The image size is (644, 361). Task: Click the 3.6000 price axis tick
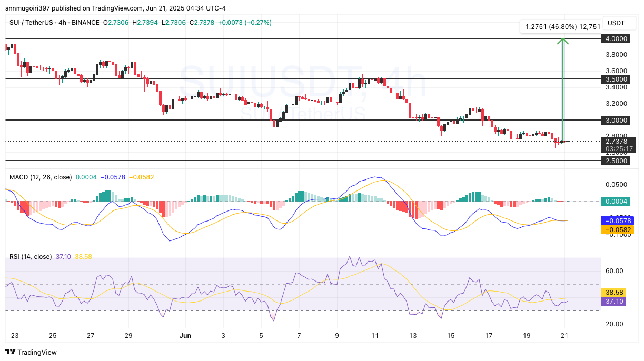[617, 71]
